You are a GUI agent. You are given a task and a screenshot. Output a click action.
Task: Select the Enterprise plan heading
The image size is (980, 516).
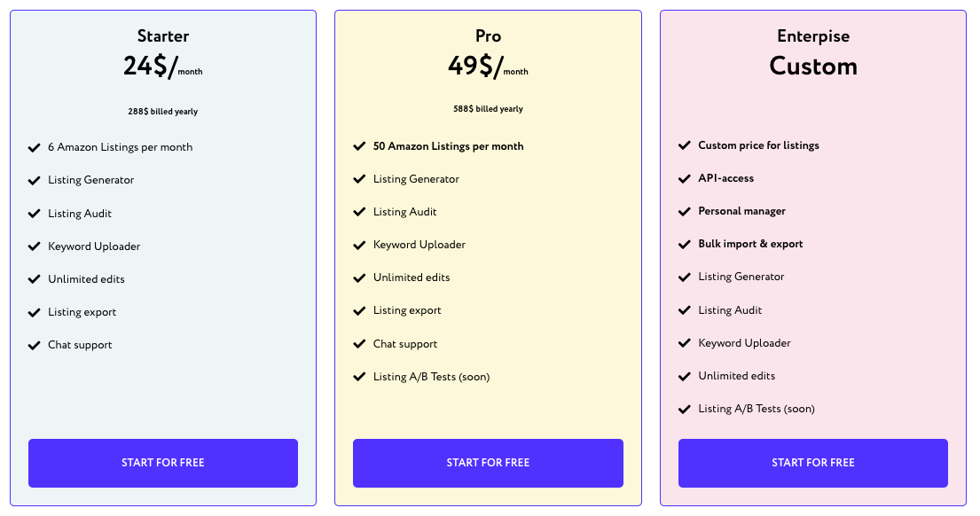[x=813, y=36]
